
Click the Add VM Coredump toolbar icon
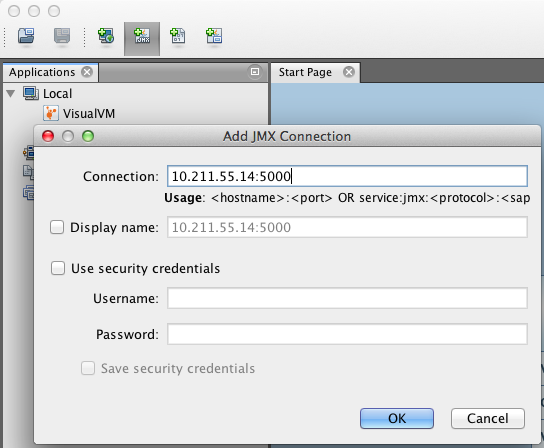pos(178,36)
